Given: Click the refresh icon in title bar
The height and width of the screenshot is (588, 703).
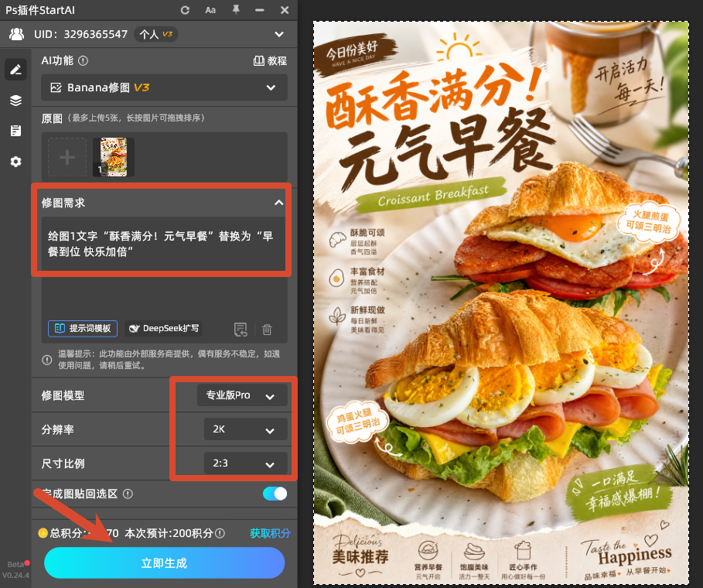Looking at the screenshot, I should pyautogui.click(x=185, y=10).
